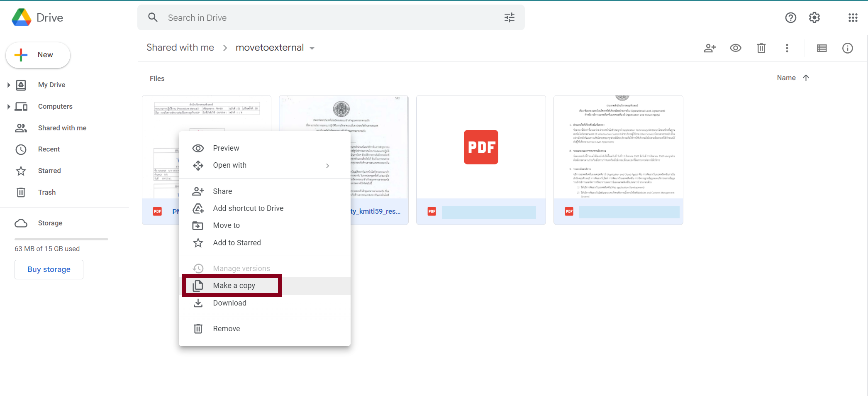Expand the Computers tree
Screen dimensions: 868x396
point(9,107)
